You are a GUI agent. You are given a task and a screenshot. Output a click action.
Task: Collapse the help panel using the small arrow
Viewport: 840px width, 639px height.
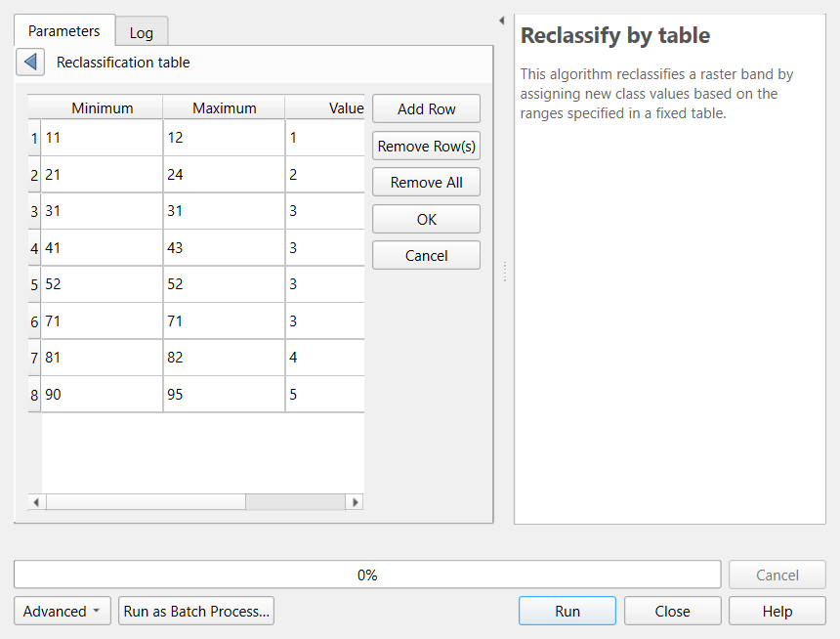(x=501, y=21)
